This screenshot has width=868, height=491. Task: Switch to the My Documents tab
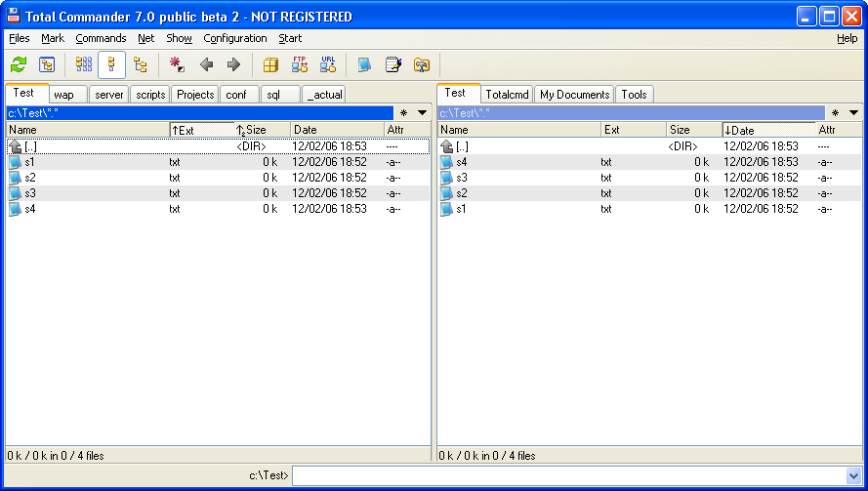pos(575,95)
